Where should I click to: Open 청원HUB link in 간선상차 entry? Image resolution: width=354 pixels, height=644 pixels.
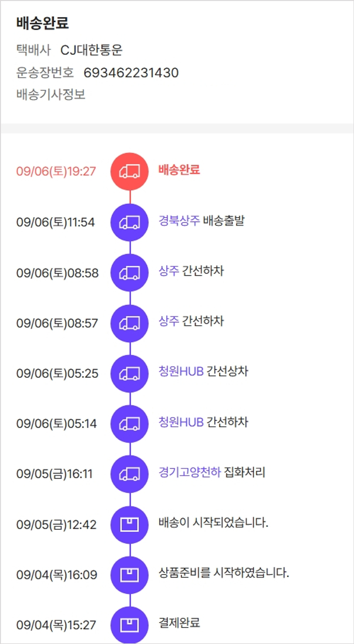(181, 372)
